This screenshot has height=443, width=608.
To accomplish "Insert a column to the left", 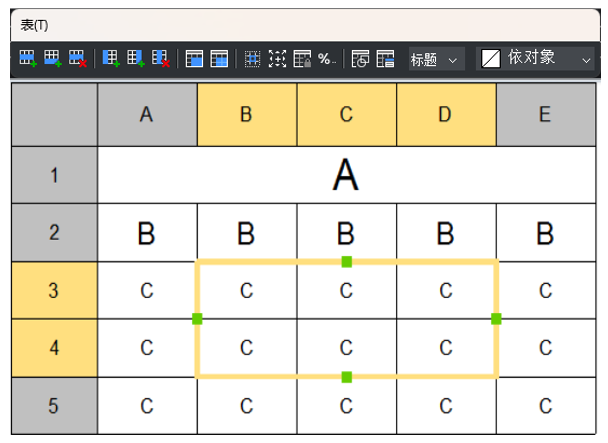I will [x=111, y=59].
